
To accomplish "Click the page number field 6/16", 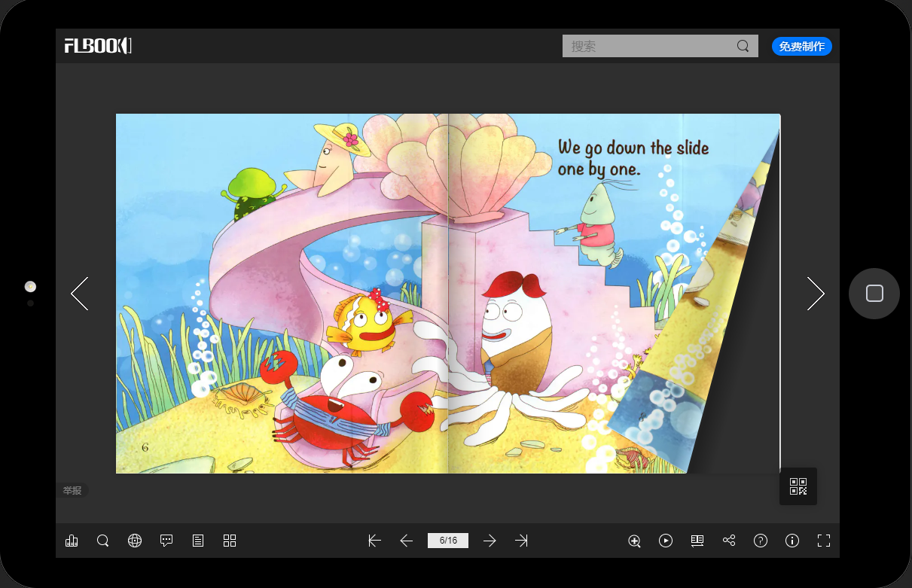I will [x=448, y=541].
